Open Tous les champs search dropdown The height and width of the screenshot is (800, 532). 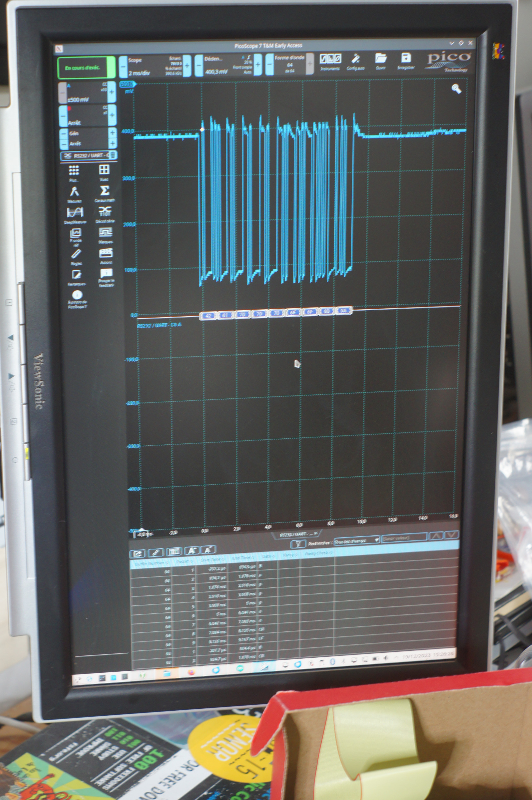click(x=357, y=541)
